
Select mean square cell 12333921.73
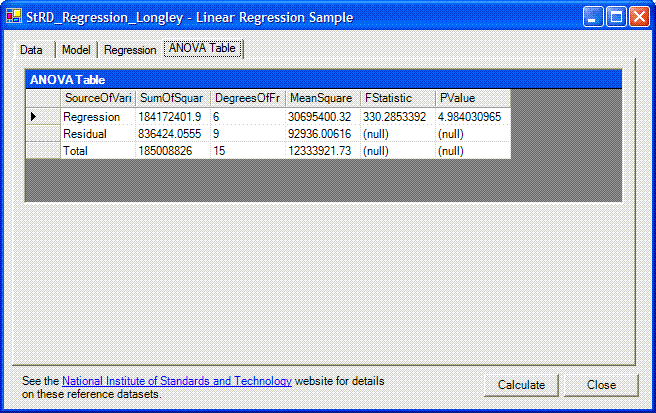pos(323,151)
